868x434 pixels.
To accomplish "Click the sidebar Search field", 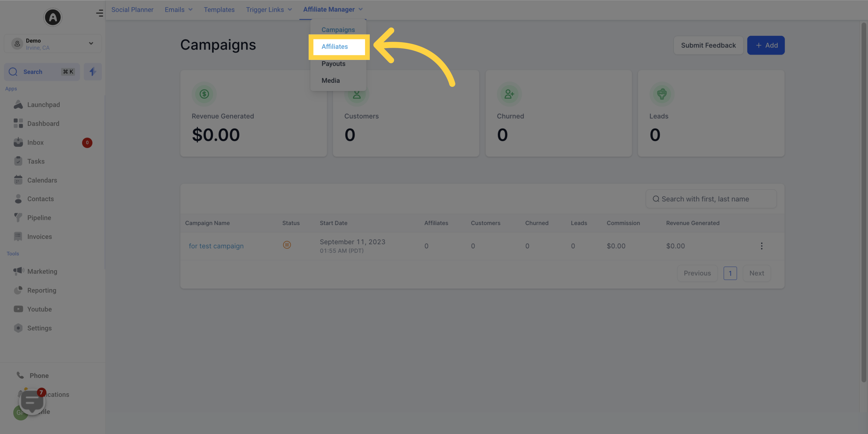I will tap(42, 72).
